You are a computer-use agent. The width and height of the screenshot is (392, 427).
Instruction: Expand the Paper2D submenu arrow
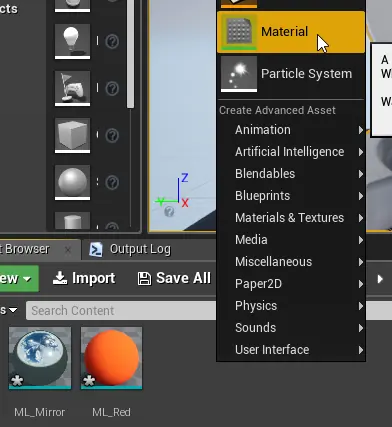click(361, 284)
